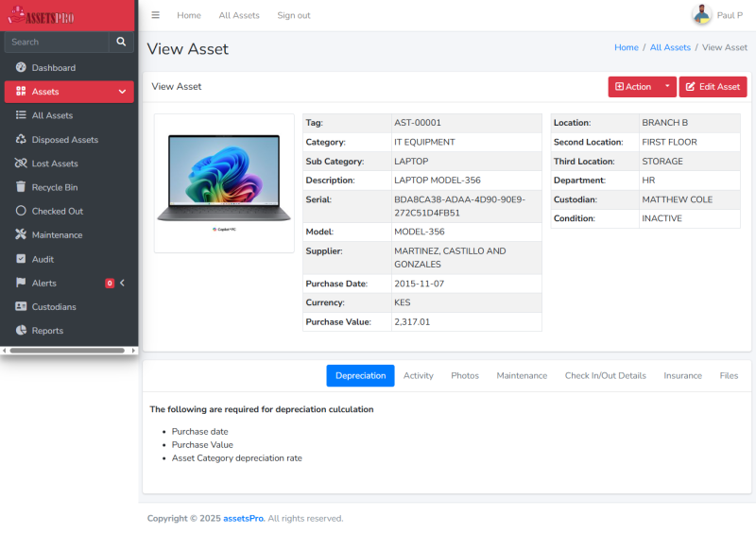Expand the Alerts submenu arrow
This screenshot has height=534, width=756.
pyautogui.click(x=123, y=283)
